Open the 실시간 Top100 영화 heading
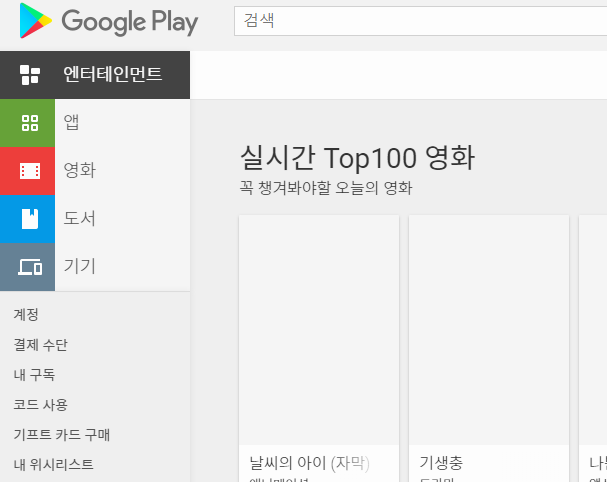 point(357,158)
